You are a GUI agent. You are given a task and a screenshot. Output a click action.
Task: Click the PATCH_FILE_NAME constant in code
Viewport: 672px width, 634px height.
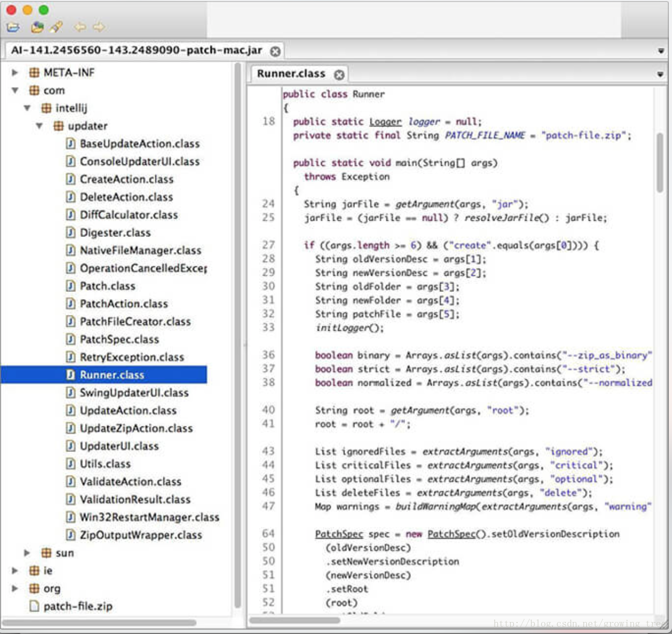coord(485,135)
